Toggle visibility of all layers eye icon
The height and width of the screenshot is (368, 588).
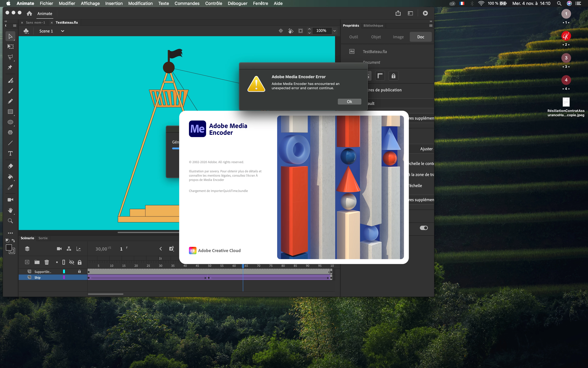click(72, 262)
